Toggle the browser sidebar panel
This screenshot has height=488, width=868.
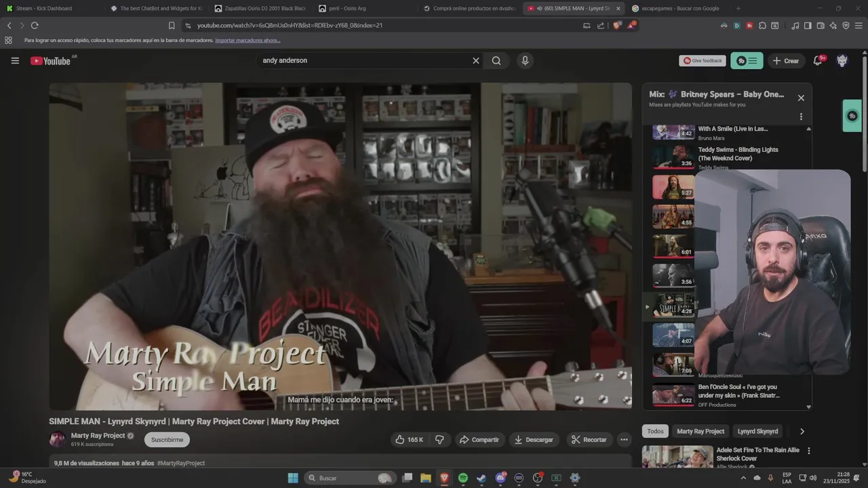(808, 25)
